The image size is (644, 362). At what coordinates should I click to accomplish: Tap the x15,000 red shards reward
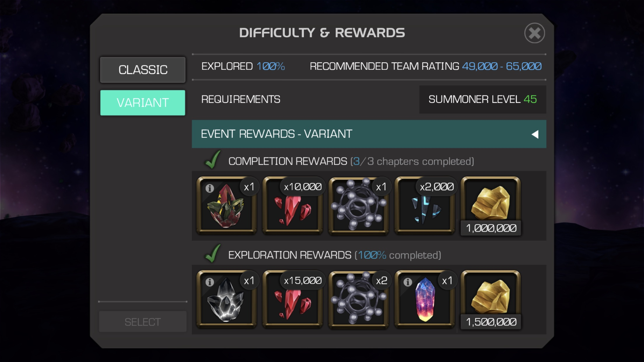293,300
